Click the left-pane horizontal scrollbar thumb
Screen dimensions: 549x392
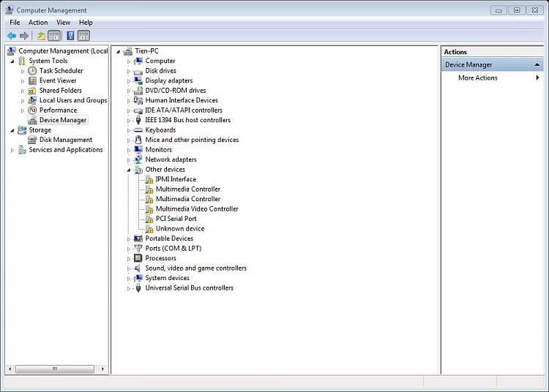pos(55,369)
